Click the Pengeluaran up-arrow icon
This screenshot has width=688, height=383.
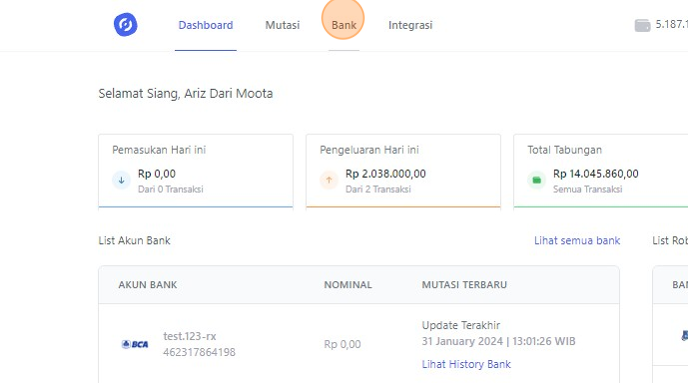[x=329, y=180]
